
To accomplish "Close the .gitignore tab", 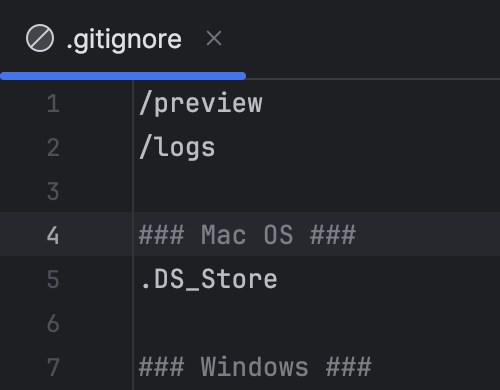I will pos(214,38).
